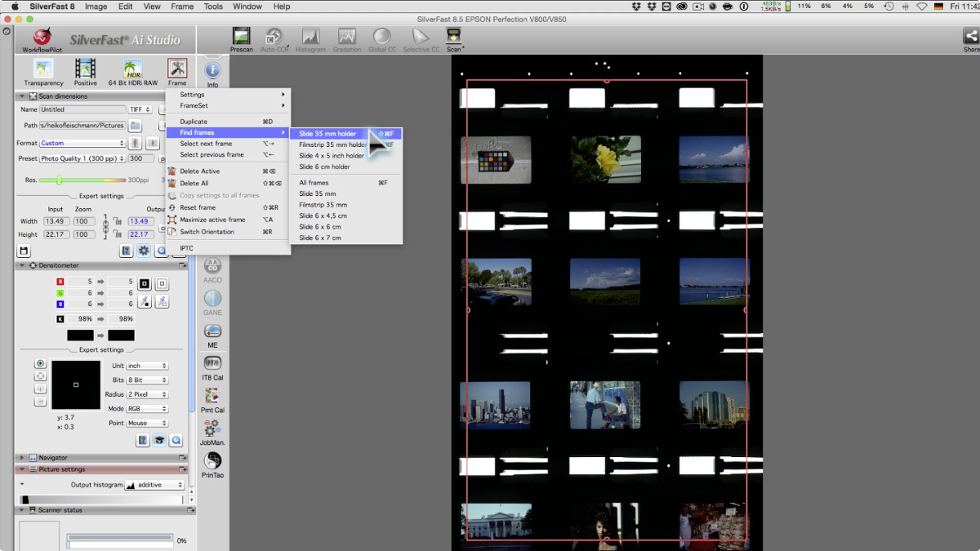
Task: Click Maximize active frame entry
Action: (212, 220)
